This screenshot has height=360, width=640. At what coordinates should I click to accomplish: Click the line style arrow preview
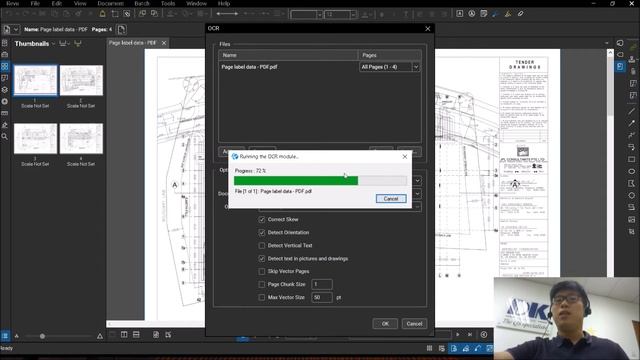point(227,14)
